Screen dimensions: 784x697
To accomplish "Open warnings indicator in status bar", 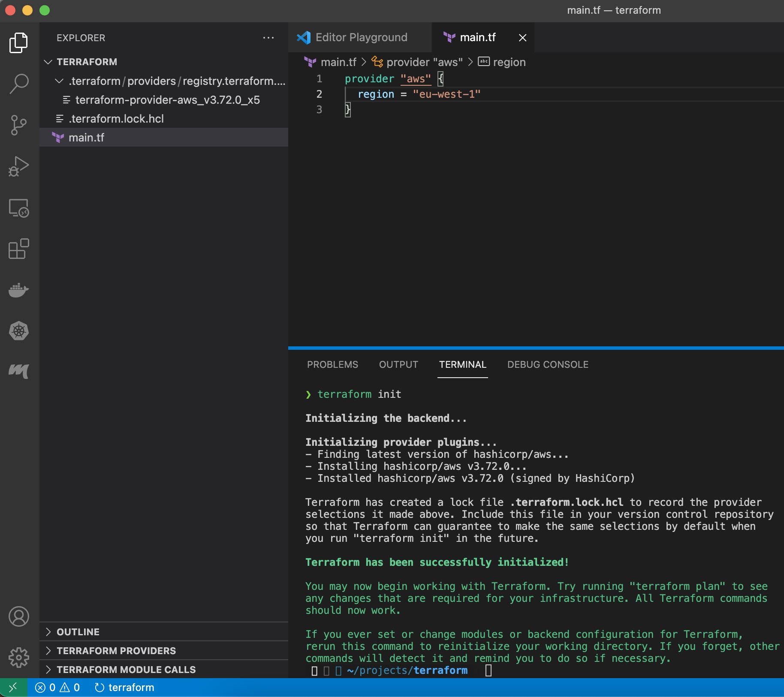I will coord(70,688).
